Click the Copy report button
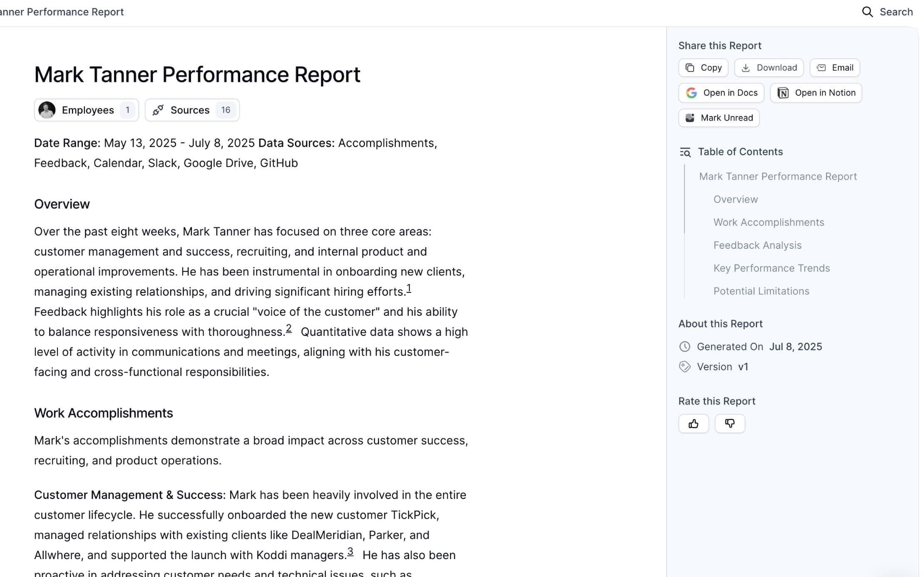924x577 pixels. [x=703, y=68]
